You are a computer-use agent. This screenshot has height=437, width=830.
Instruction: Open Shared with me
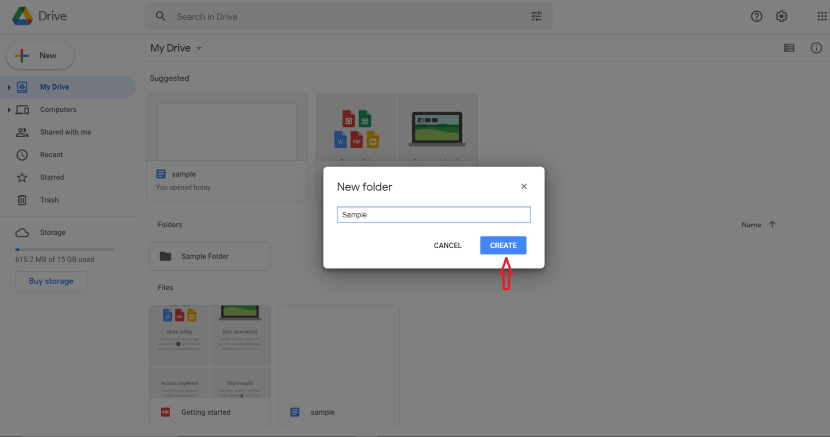(68, 132)
